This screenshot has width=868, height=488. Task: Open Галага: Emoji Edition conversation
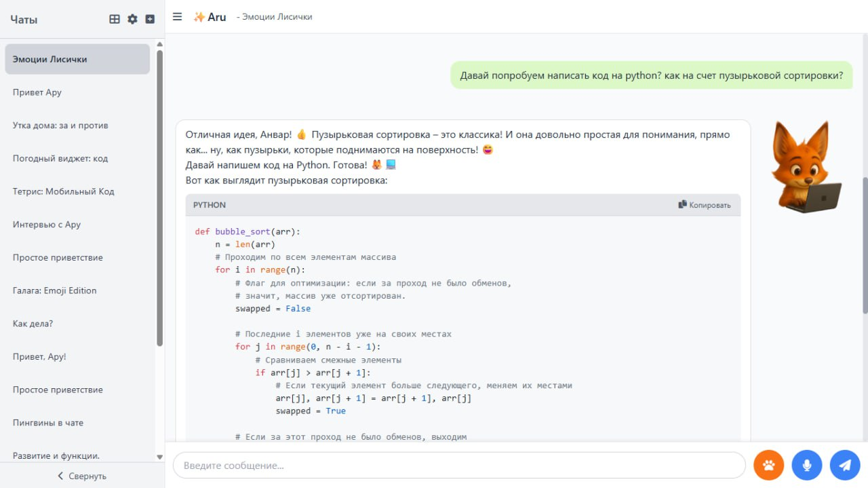click(x=55, y=290)
